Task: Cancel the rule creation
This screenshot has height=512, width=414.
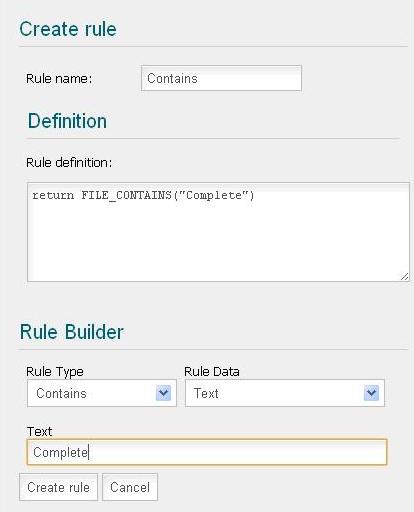Action: pyautogui.click(x=130, y=487)
